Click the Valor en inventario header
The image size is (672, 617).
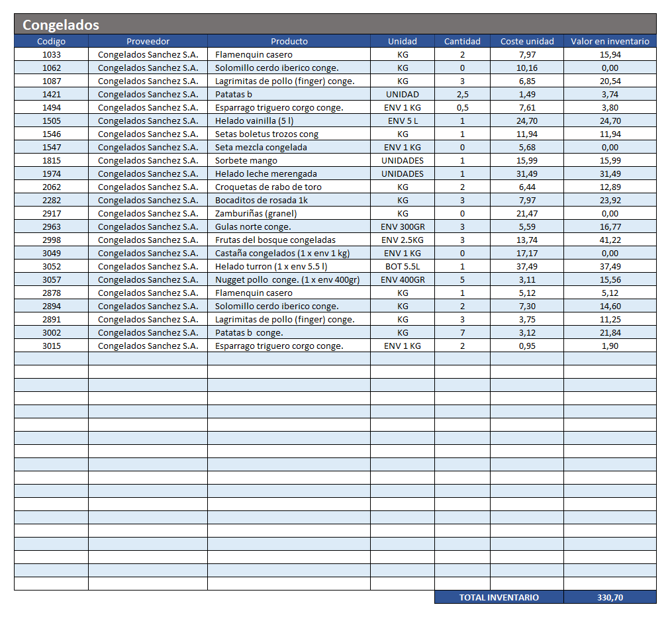(610, 41)
